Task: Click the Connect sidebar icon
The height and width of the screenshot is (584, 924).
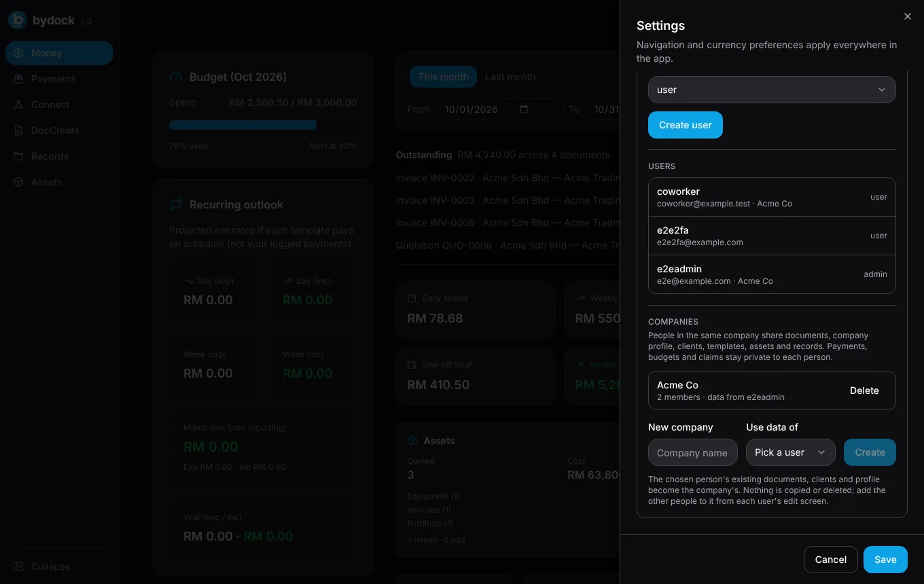Action: pos(18,105)
